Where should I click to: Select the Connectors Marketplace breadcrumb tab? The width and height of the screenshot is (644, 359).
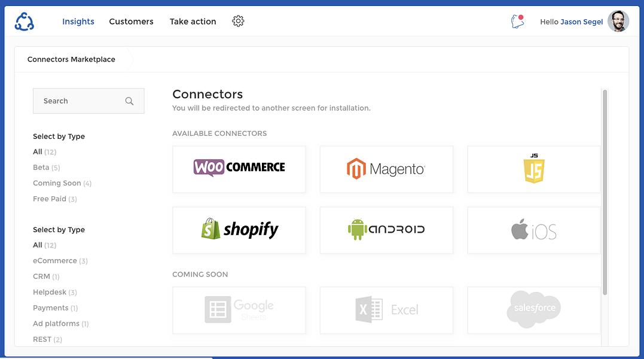tap(71, 59)
